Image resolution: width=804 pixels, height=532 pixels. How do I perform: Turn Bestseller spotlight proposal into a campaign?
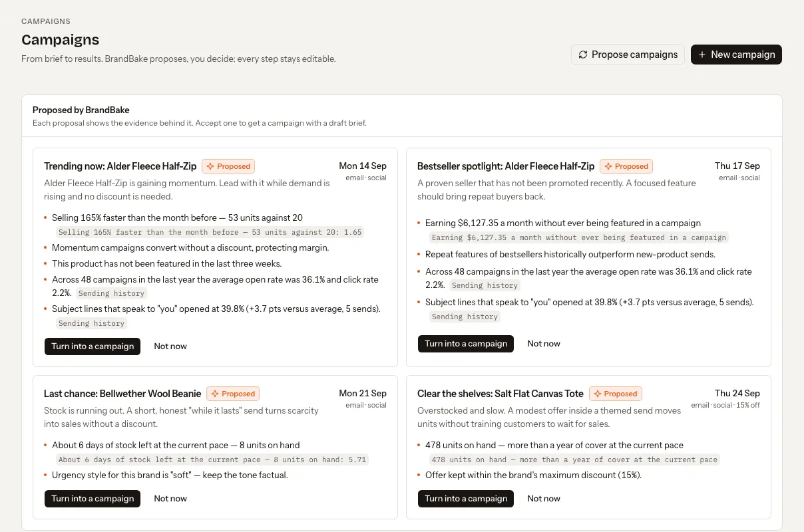pos(466,344)
